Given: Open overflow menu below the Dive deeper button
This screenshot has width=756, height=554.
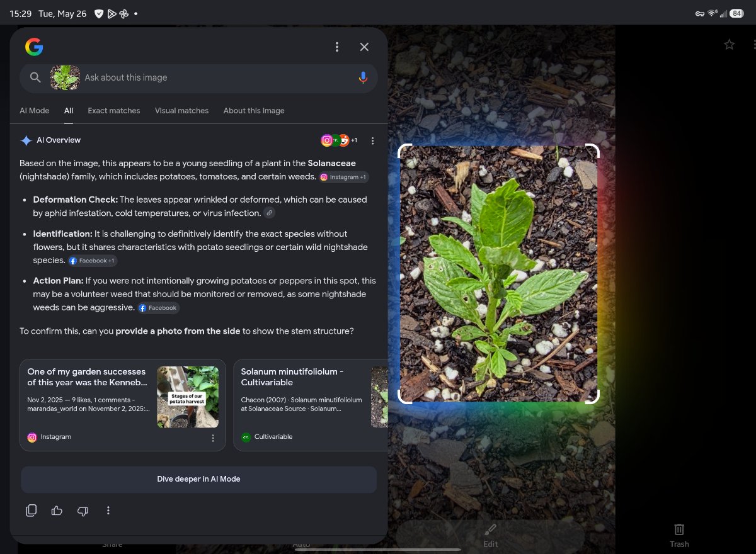Looking at the screenshot, I should point(108,511).
